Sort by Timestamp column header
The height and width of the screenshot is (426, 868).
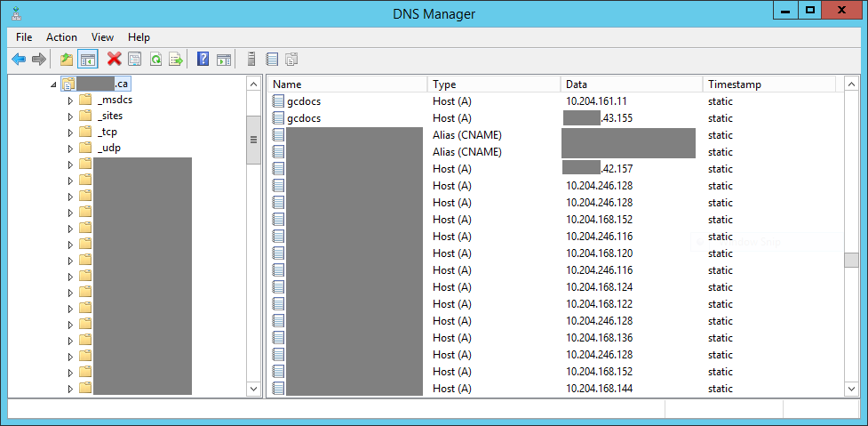(x=768, y=84)
